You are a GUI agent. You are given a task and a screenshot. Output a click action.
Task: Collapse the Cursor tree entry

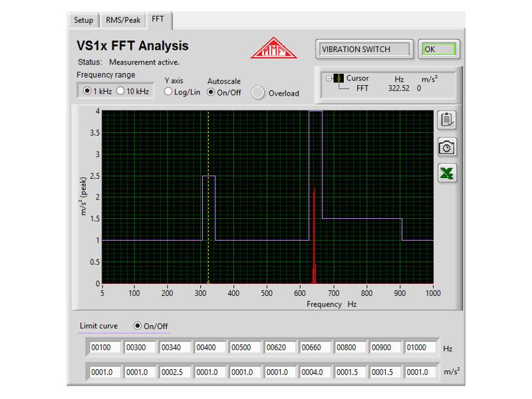click(329, 78)
